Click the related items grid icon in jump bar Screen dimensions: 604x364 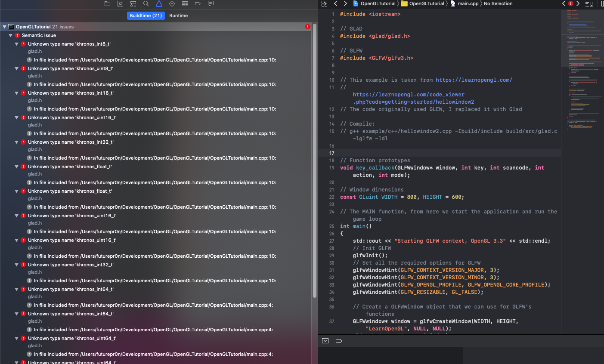click(324, 3)
